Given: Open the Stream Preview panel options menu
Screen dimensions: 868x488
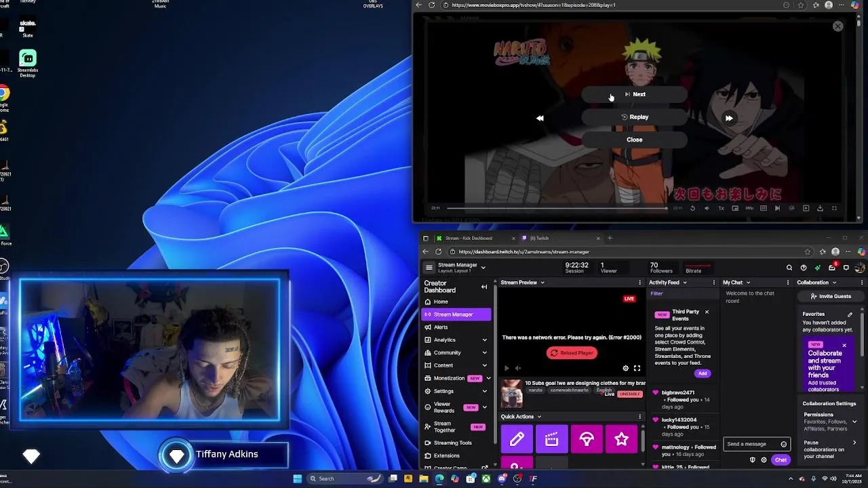Looking at the screenshot, I should click(x=639, y=283).
